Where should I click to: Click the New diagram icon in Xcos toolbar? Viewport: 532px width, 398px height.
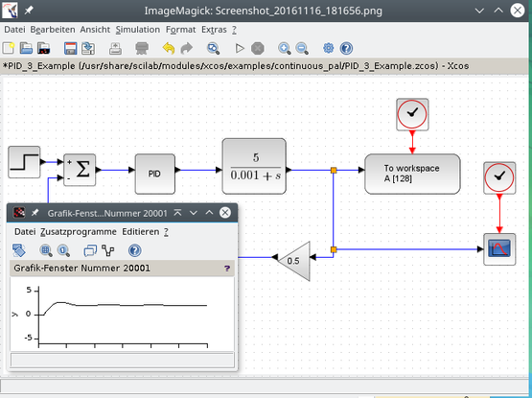coord(9,48)
